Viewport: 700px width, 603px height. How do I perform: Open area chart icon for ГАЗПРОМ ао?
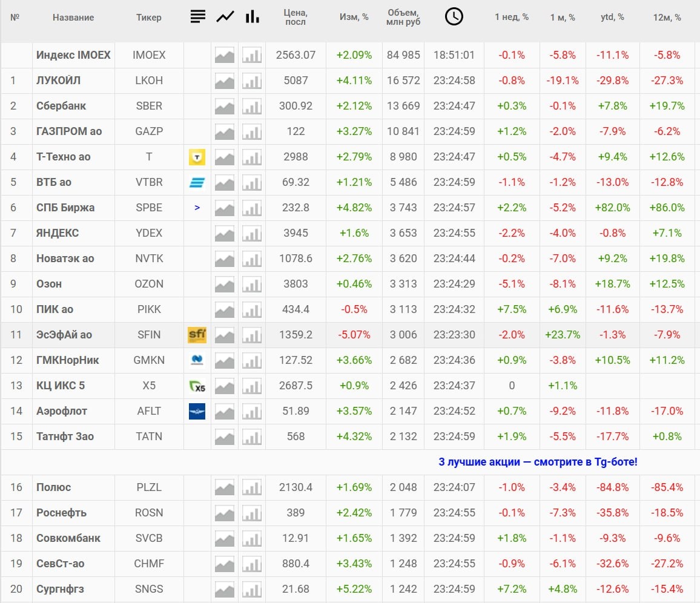225,132
